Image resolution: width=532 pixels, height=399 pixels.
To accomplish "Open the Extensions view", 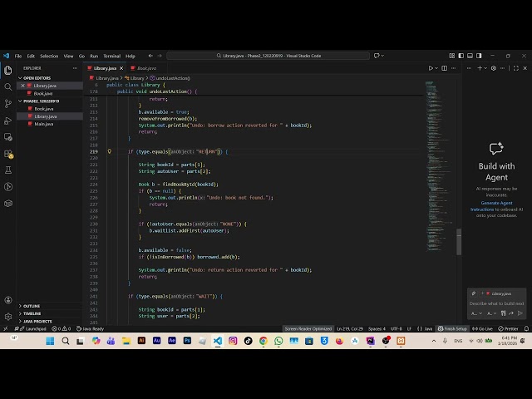I will (8, 153).
